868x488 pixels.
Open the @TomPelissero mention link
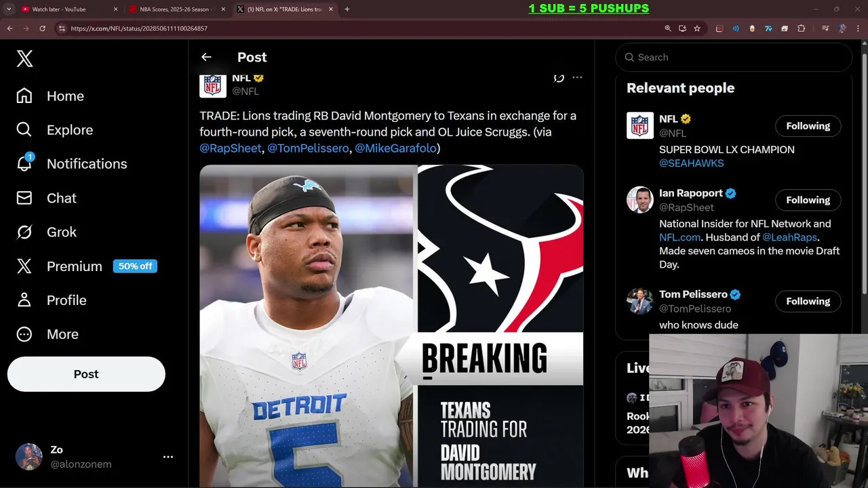308,148
